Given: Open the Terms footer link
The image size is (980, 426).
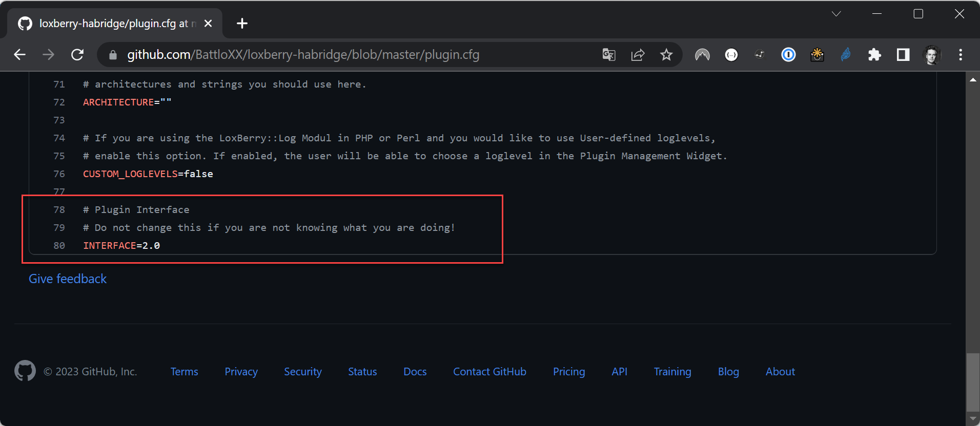Looking at the screenshot, I should tap(184, 372).
